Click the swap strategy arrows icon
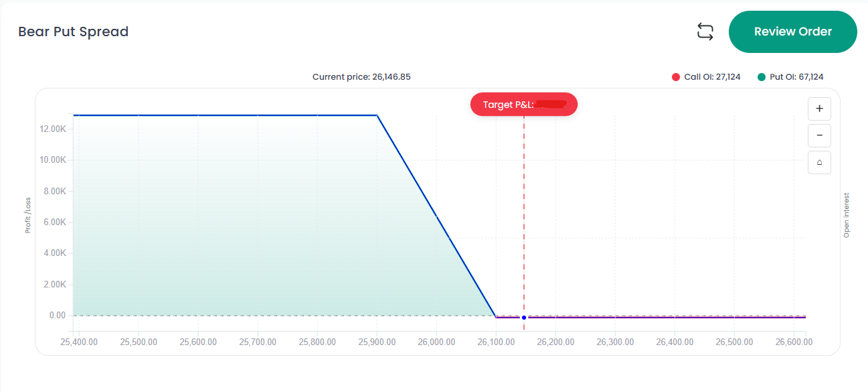Image resolution: width=868 pixels, height=392 pixels. [x=705, y=31]
